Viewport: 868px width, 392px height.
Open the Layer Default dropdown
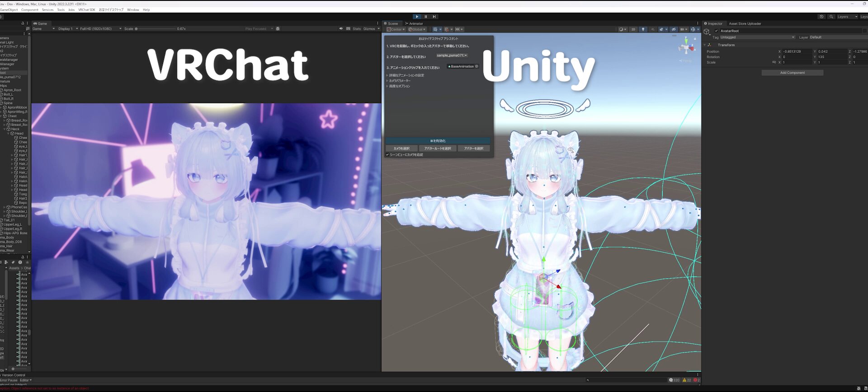[x=838, y=37]
